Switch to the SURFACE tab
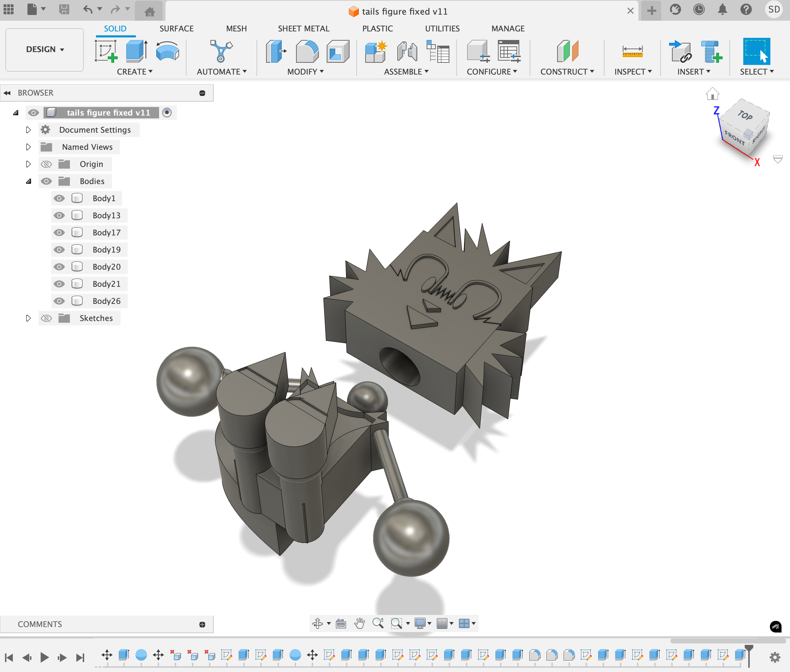 click(x=176, y=29)
